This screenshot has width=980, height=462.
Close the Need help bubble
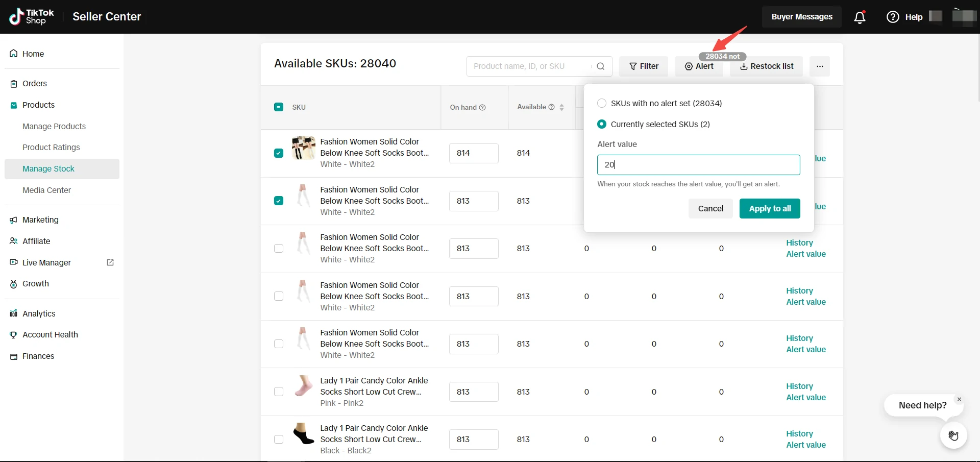(x=959, y=399)
